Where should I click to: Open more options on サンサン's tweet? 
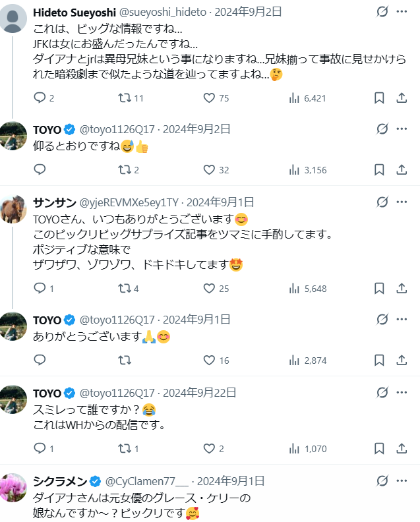coord(402,202)
